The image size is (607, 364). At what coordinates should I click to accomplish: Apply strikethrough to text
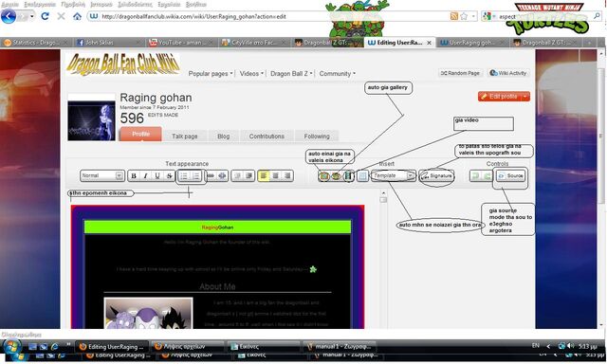(169, 176)
